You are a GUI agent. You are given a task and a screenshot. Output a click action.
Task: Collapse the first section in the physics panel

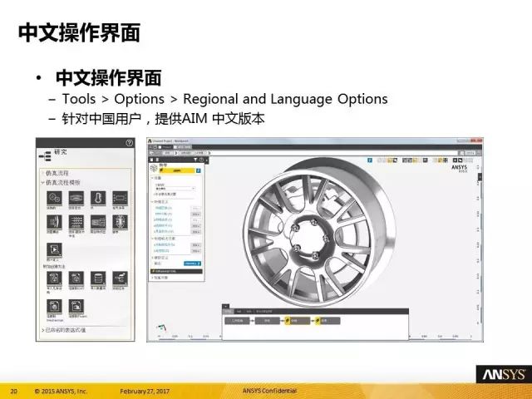coord(152,178)
